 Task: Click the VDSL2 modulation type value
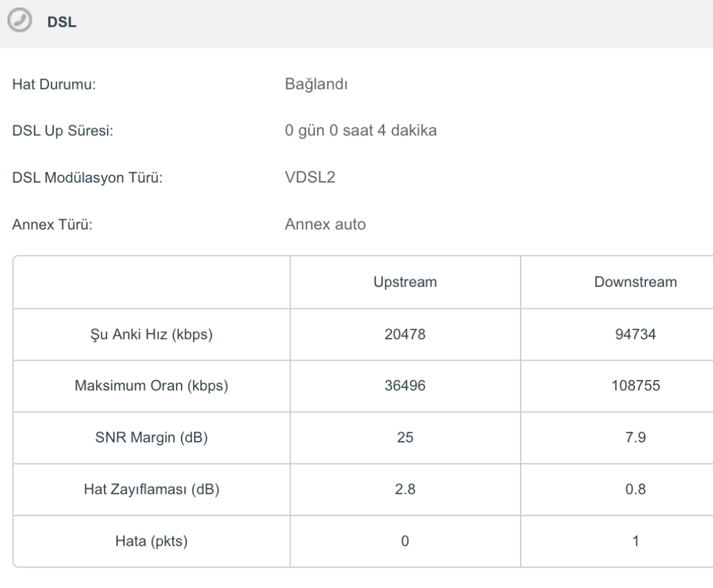[x=310, y=177]
